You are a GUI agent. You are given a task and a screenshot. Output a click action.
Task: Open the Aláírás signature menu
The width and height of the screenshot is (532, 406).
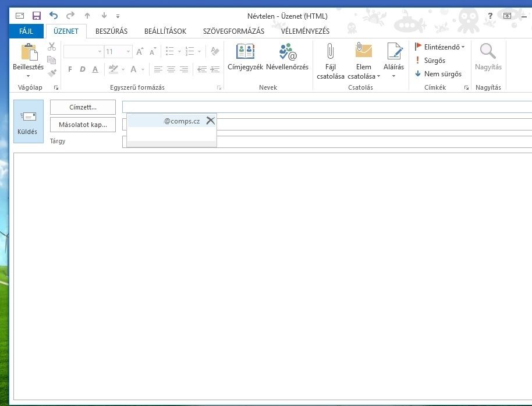coord(393,61)
